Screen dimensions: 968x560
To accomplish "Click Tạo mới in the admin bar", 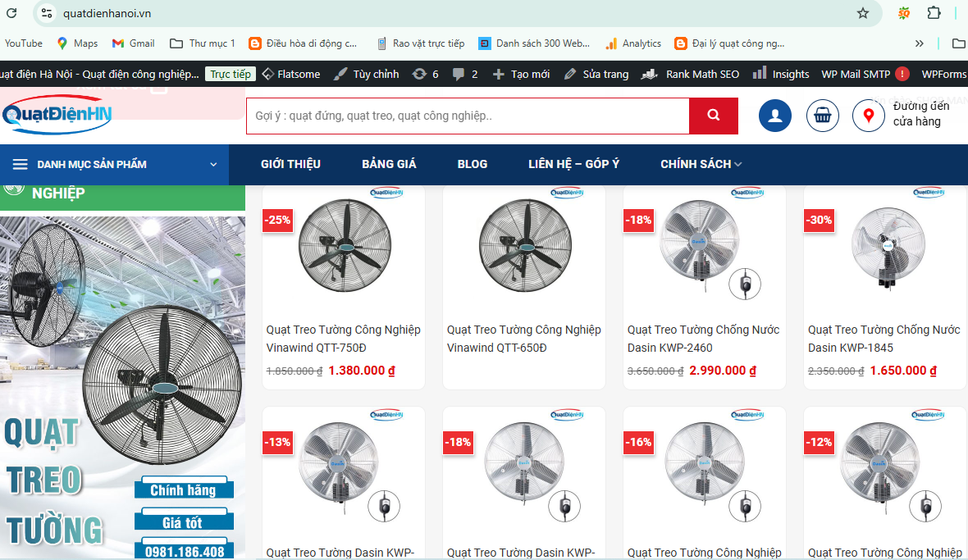I will [x=521, y=74].
